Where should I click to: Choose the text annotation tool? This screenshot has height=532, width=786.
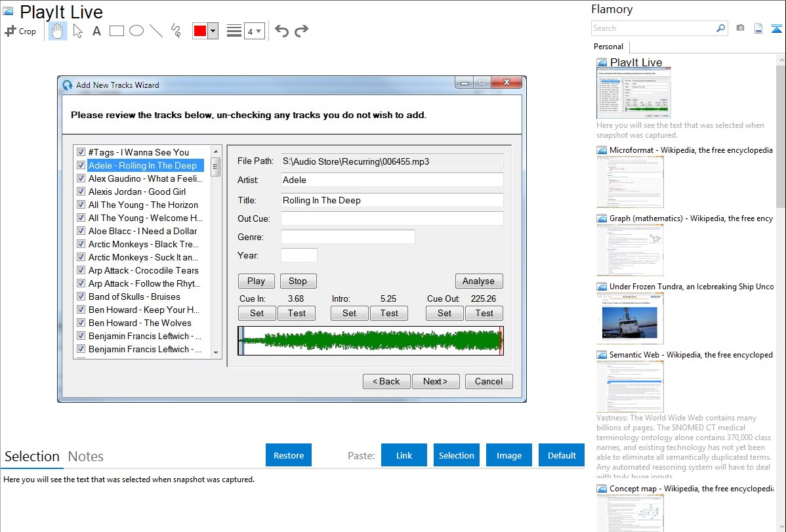[x=96, y=31]
